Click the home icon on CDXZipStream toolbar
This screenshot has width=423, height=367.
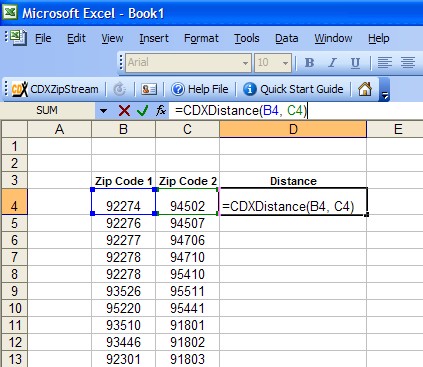[365, 89]
